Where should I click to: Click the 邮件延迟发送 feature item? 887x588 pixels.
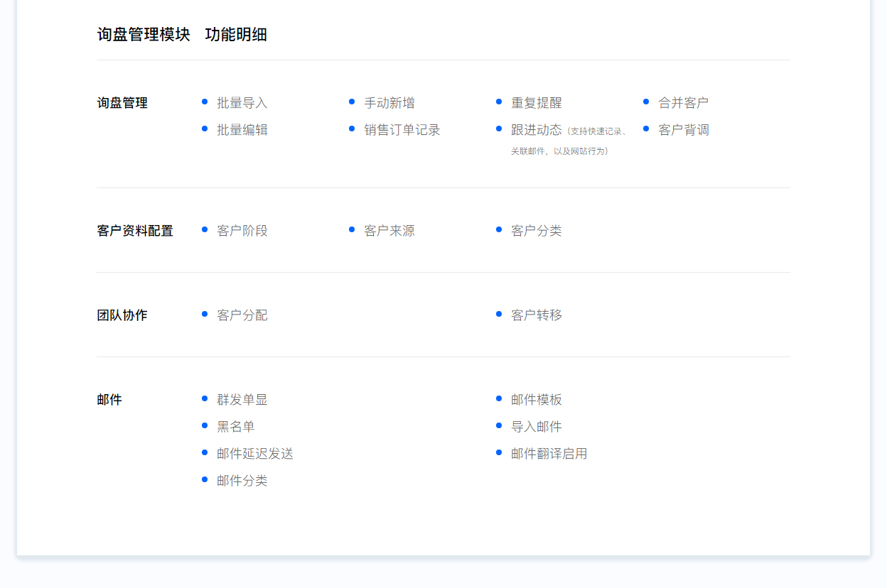pyautogui.click(x=255, y=454)
